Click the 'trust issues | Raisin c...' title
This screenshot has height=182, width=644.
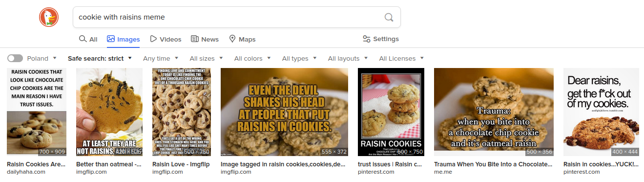390,164
